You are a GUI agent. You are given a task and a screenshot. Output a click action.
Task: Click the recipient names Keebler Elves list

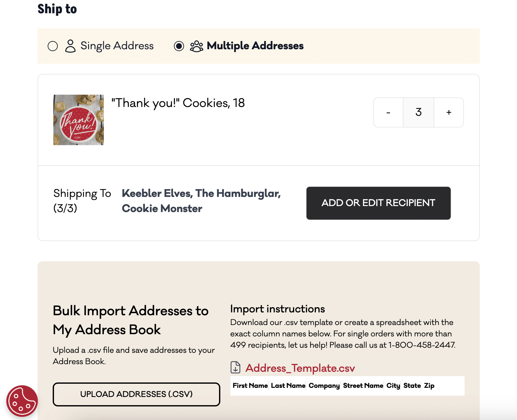point(201,201)
